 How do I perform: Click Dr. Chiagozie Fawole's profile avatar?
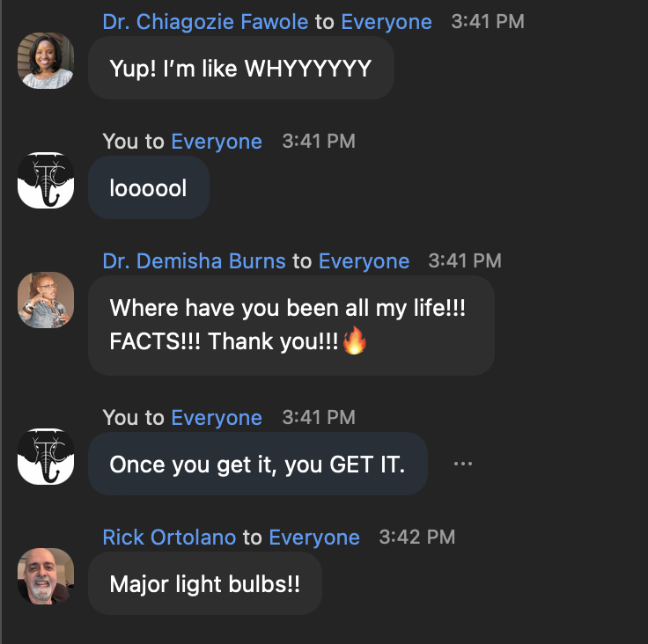46,61
